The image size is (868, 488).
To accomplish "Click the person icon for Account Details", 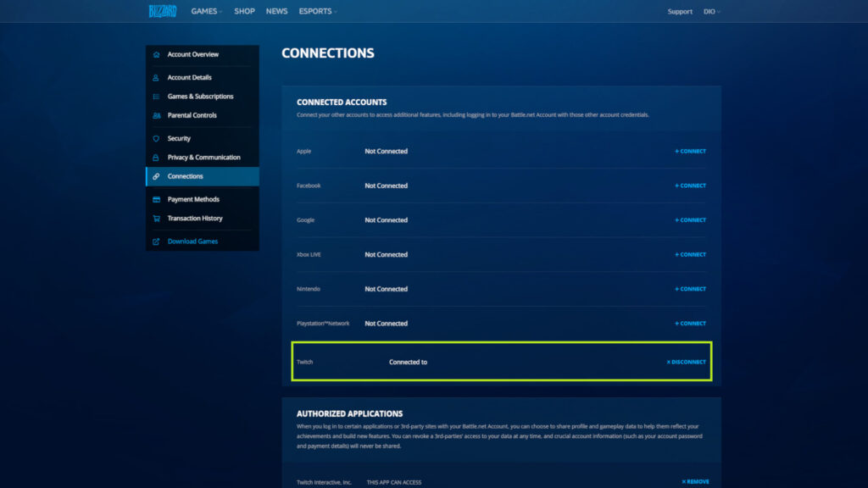I will (156, 77).
